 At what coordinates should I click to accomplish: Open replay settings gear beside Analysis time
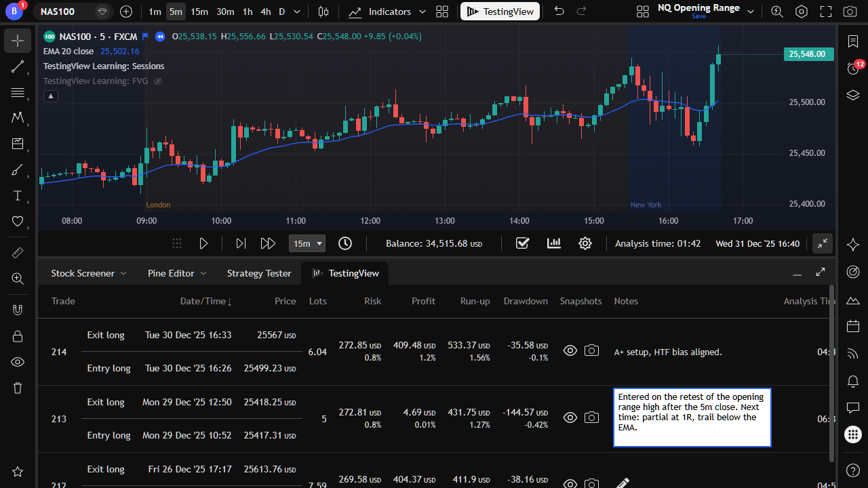pos(585,243)
